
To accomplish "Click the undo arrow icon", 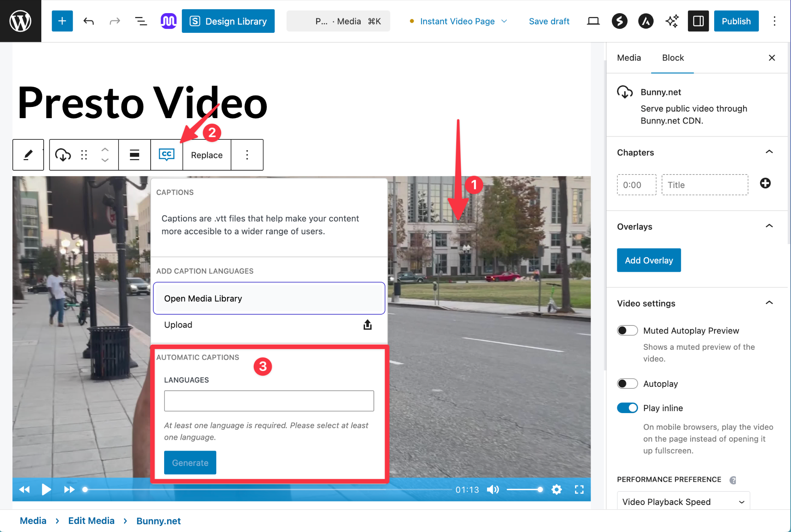I will [x=89, y=21].
